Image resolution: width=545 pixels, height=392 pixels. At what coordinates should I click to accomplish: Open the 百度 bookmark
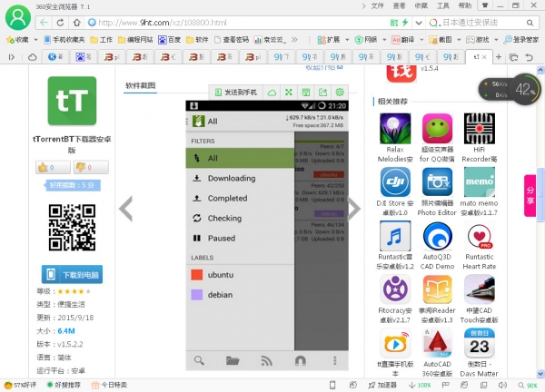(x=170, y=40)
